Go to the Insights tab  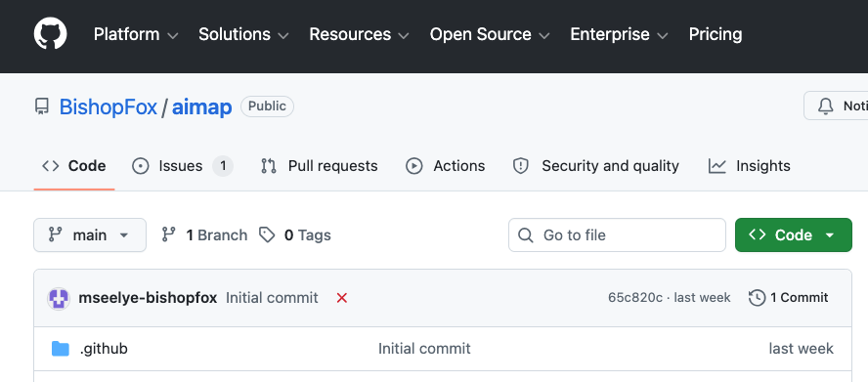tap(750, 166)
